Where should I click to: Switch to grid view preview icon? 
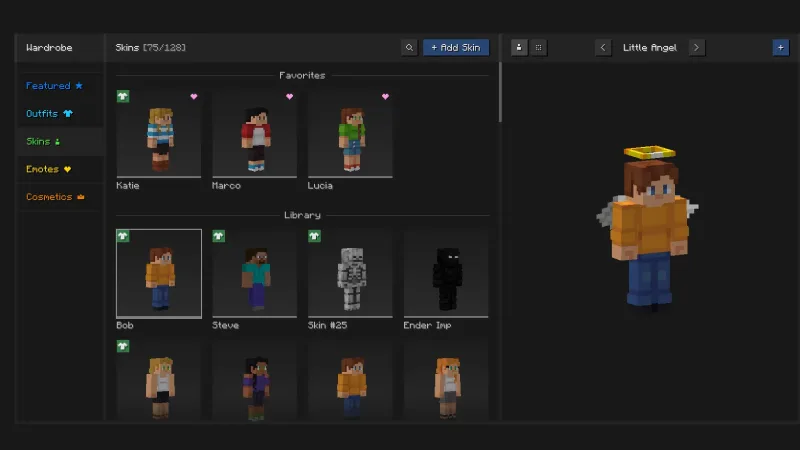coord(538,47)
